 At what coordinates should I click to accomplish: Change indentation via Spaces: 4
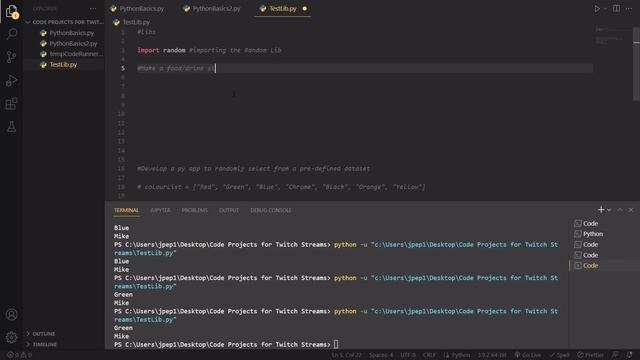381,355
